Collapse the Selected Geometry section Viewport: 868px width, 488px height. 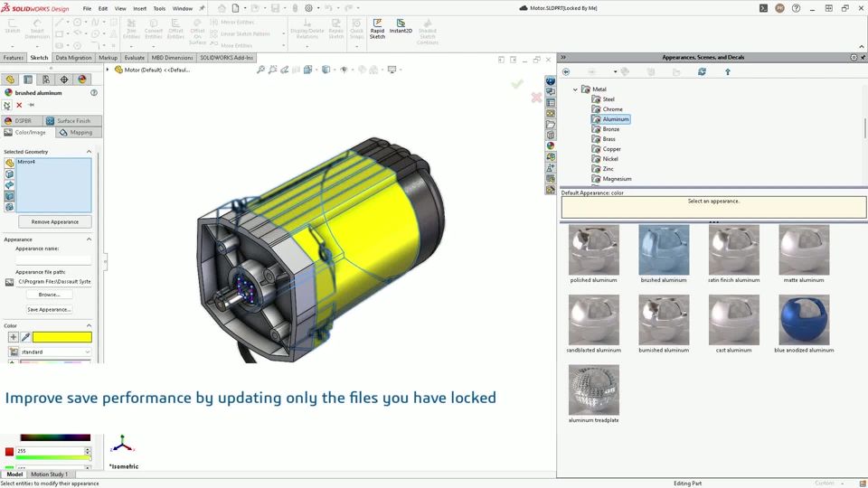click(x=89, y=152)
